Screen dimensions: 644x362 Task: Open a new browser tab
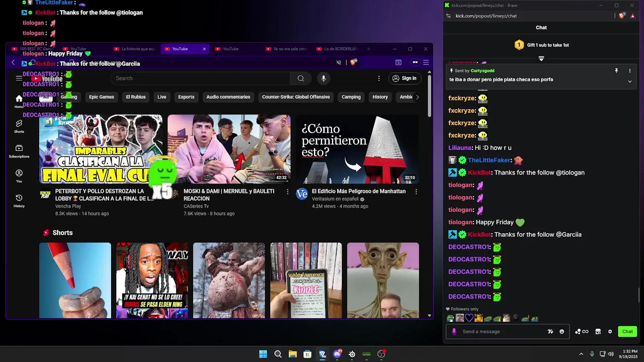click(368, 49)
